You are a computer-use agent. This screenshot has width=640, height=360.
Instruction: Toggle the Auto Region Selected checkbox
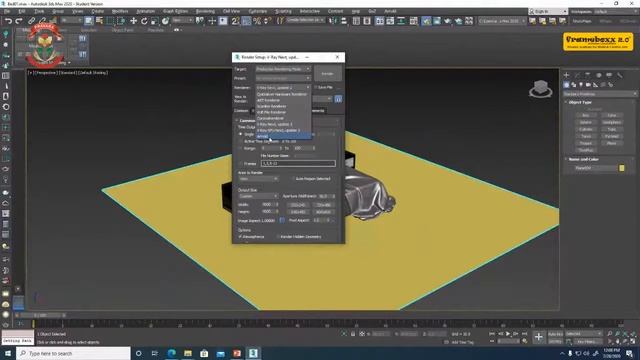tap(293, 179)
